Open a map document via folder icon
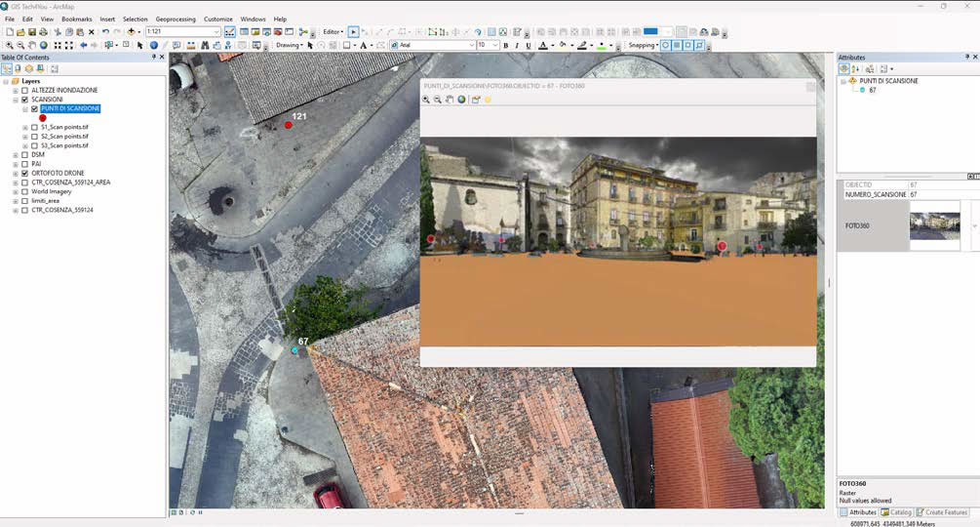980x527 pixels. pos(20,32)
